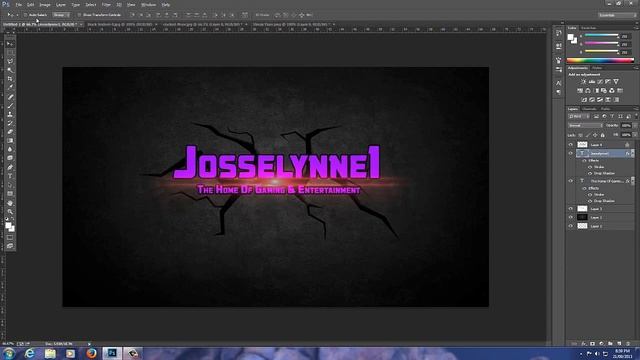Hide the Josselynne1 text layer
The image size is (640, 360).
(x=571, y=153)
